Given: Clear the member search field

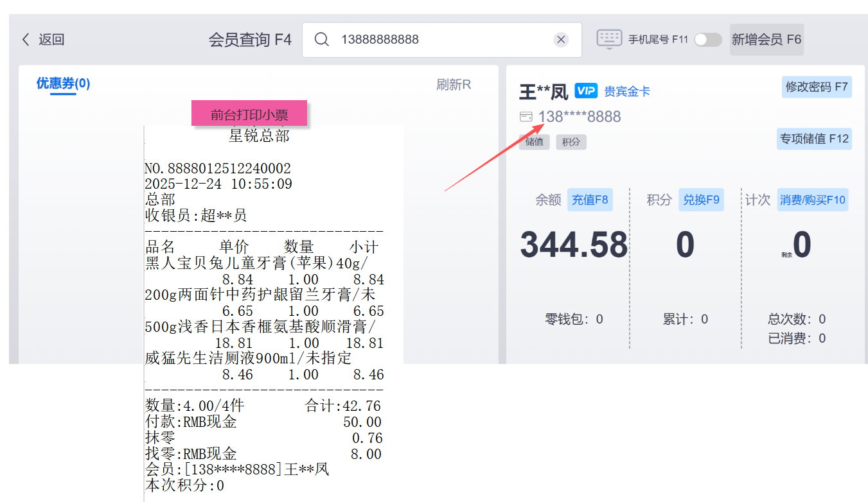Looking at the screenshot, I should pyautogui.click(x=561, y=40).
